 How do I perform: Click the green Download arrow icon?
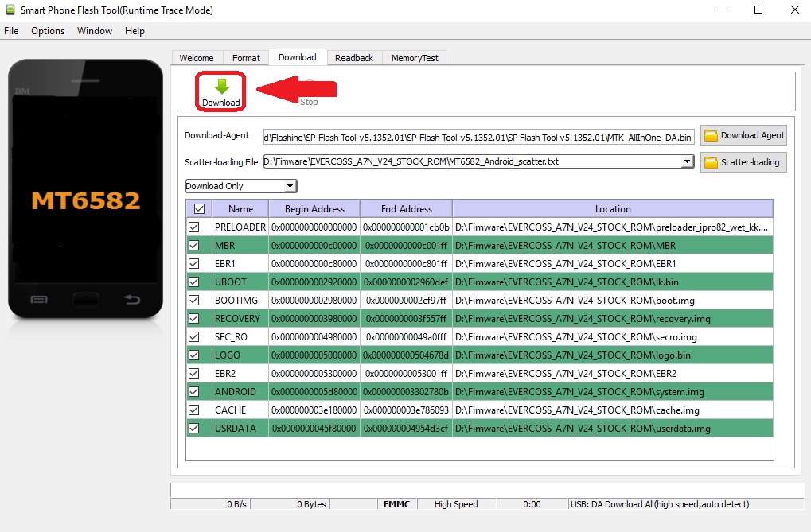click(221, 86)
